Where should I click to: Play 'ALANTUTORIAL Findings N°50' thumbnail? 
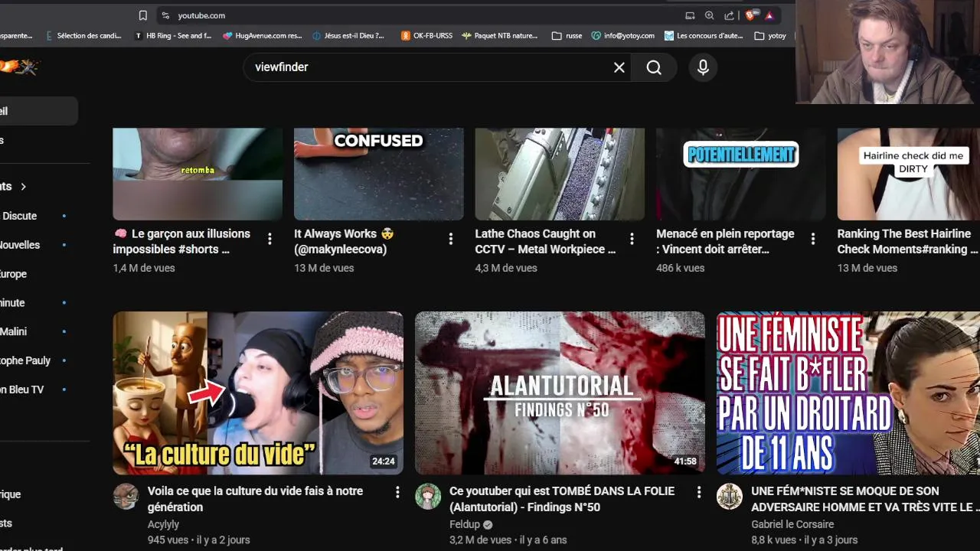pos(560,393)
